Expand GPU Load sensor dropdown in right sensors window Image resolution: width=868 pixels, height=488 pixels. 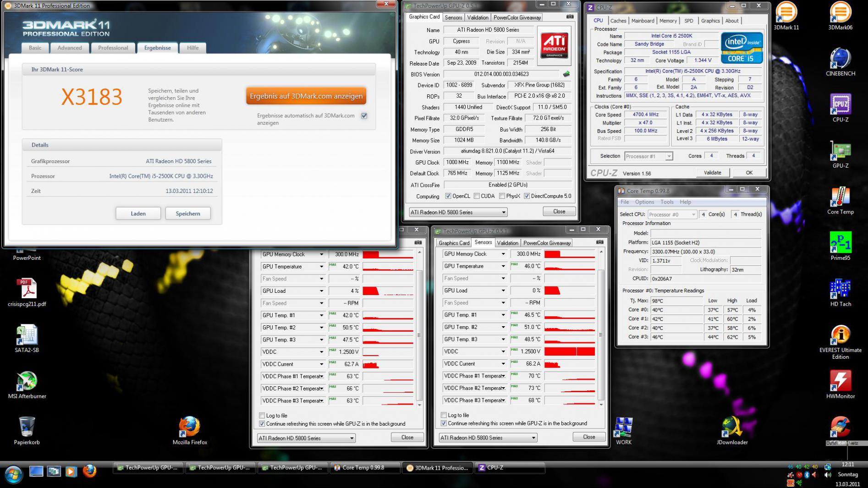(503, 291)
